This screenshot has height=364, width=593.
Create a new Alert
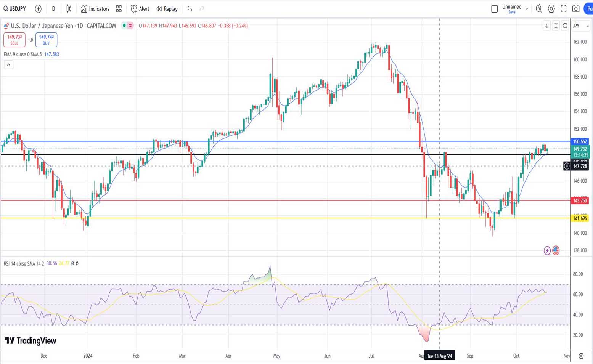pos(140,9)
